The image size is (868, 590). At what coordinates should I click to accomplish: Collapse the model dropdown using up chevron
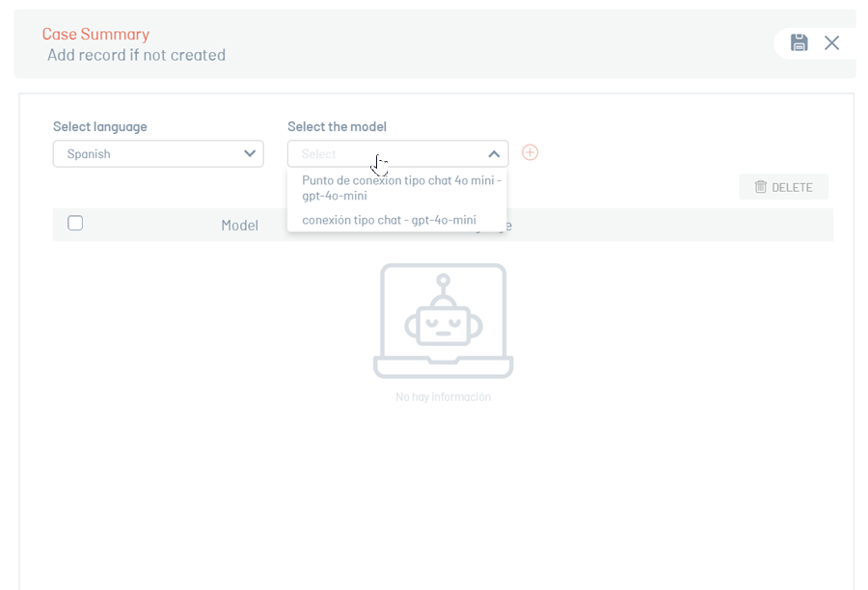493,153
